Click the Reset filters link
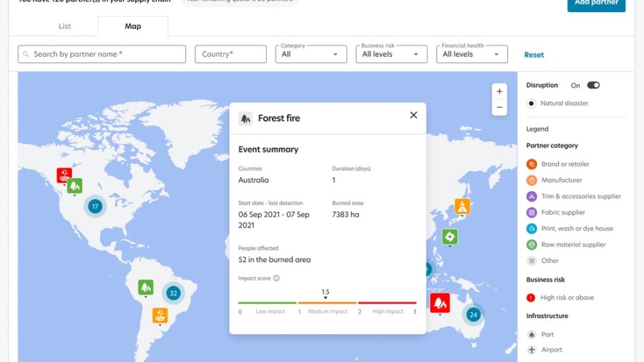This screenshot has width=644, height=362. (534, 55)
